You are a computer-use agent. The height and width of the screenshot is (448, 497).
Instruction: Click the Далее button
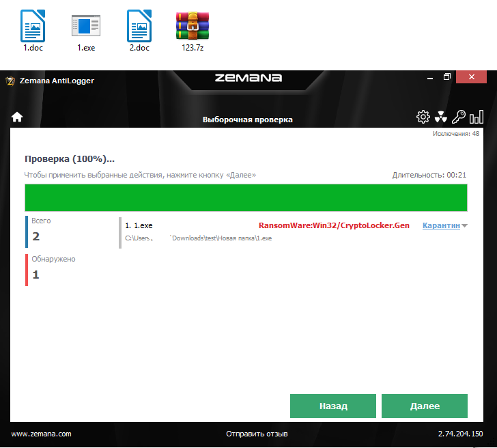[425, 406]
